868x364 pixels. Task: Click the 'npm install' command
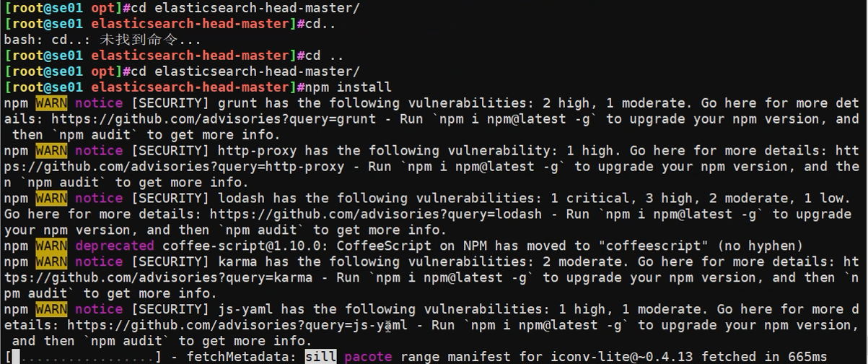[x=348, y=87]
